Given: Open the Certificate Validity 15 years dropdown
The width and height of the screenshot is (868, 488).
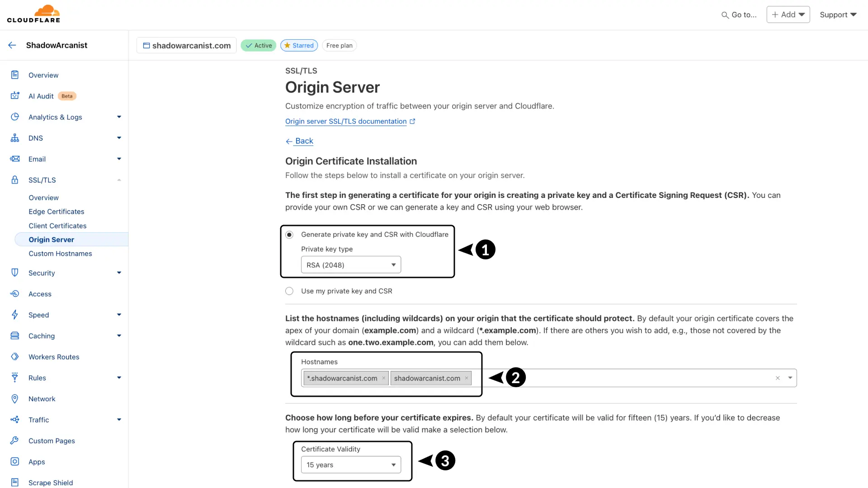Looking at the screenshot, I should 351,465.
